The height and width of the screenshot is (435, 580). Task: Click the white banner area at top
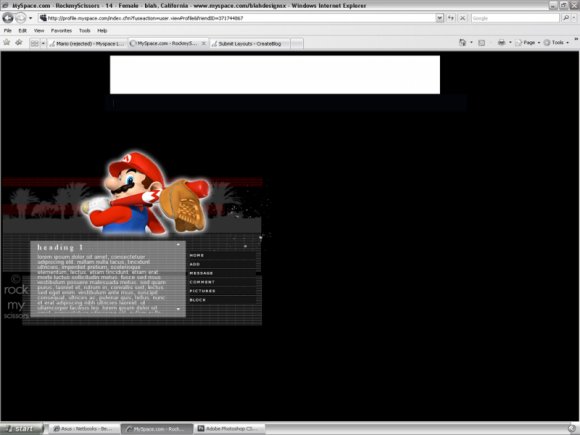tap(275, 75)
